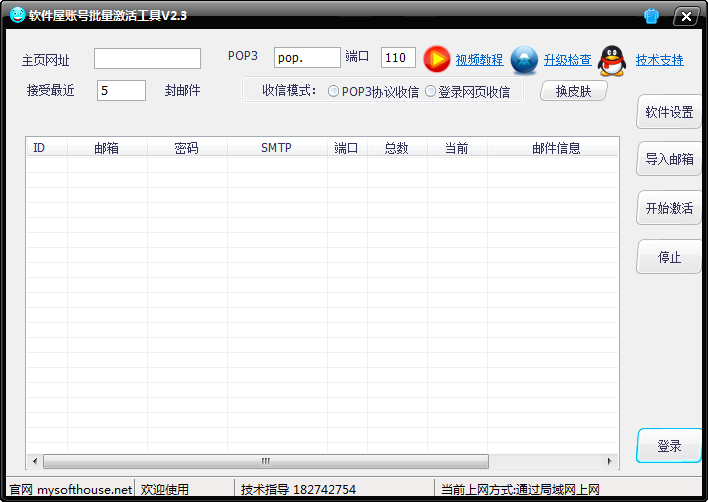Screen dimensions: 708x502
Task: Click the POP3 server input field
Action: pyautogui.click(x=307, y=58)
